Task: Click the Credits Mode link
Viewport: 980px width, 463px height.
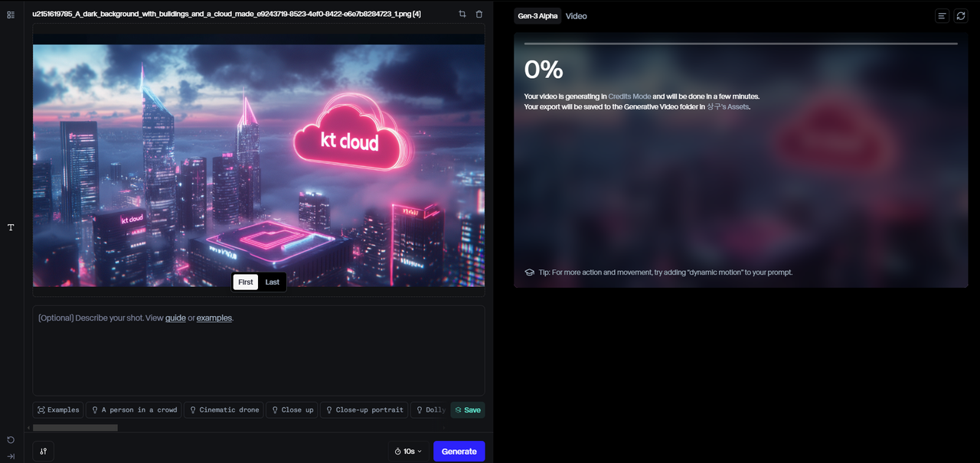Action: (x=629, y=96)
